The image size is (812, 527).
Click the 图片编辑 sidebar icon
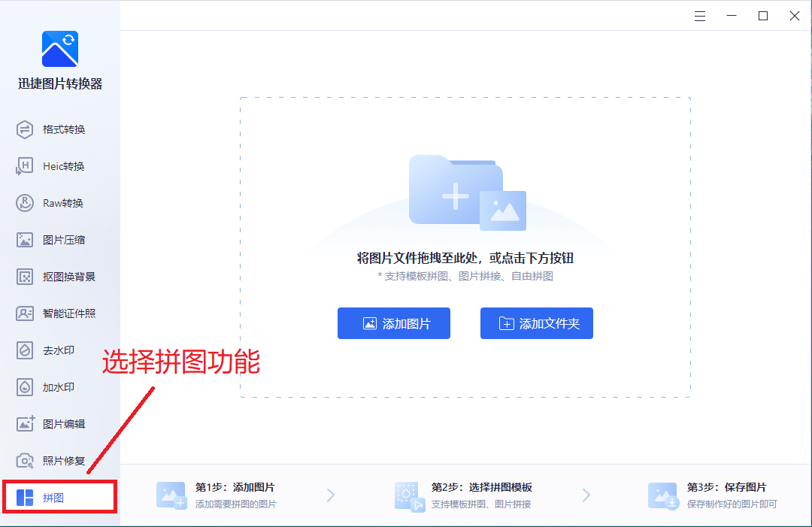(x=25, y=423)
